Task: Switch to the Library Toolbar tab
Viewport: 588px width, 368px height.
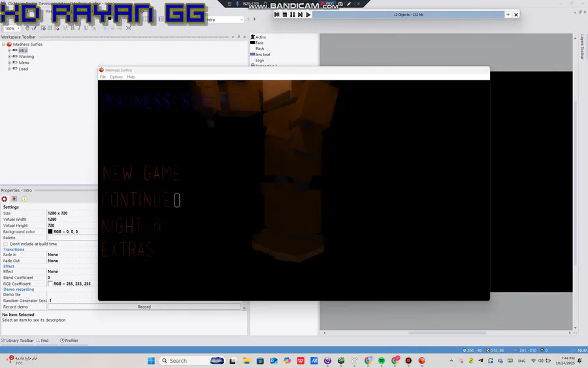Action: (x=17, y=341)
